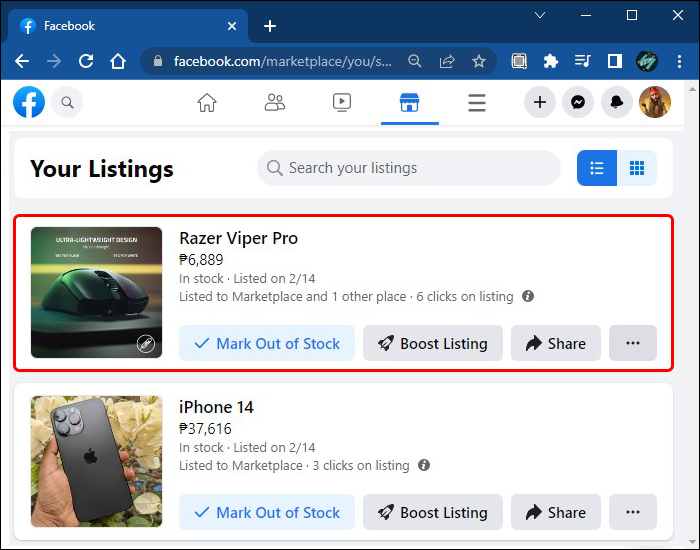Reload the page

(x=86, y=61)
